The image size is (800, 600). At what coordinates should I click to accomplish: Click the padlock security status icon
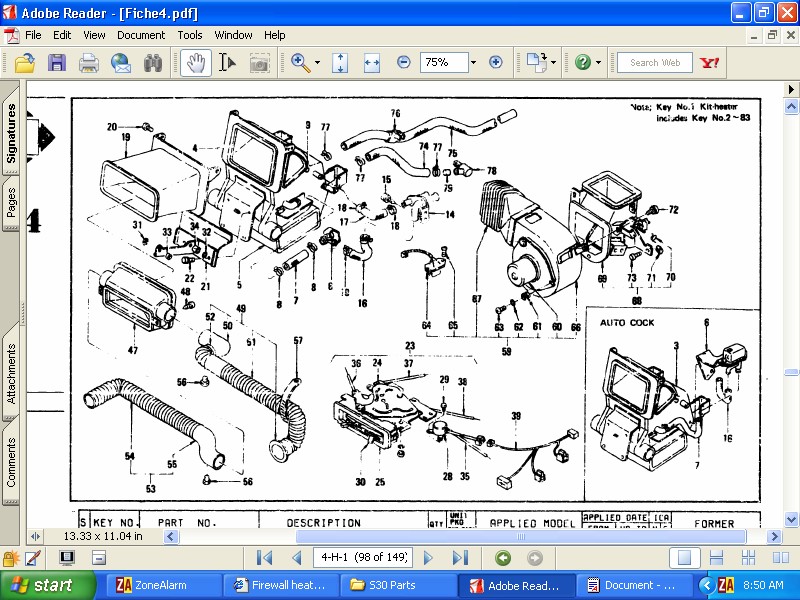point(10,558)
